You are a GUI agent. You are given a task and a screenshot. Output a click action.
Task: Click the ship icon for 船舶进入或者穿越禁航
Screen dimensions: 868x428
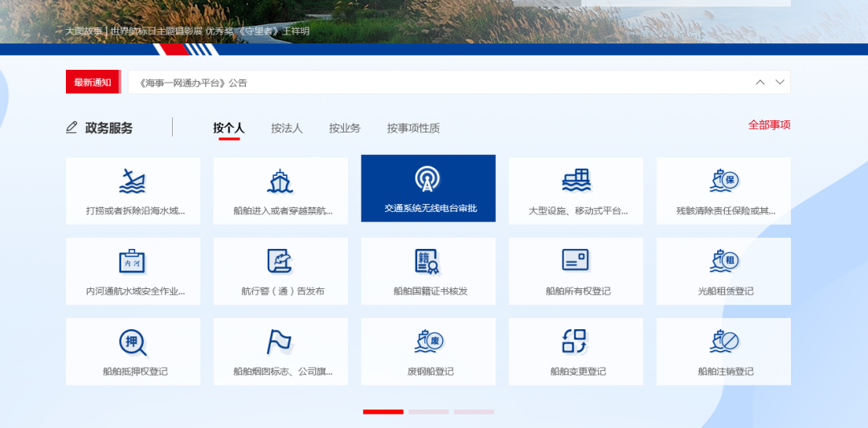click(x=280, y=181)
